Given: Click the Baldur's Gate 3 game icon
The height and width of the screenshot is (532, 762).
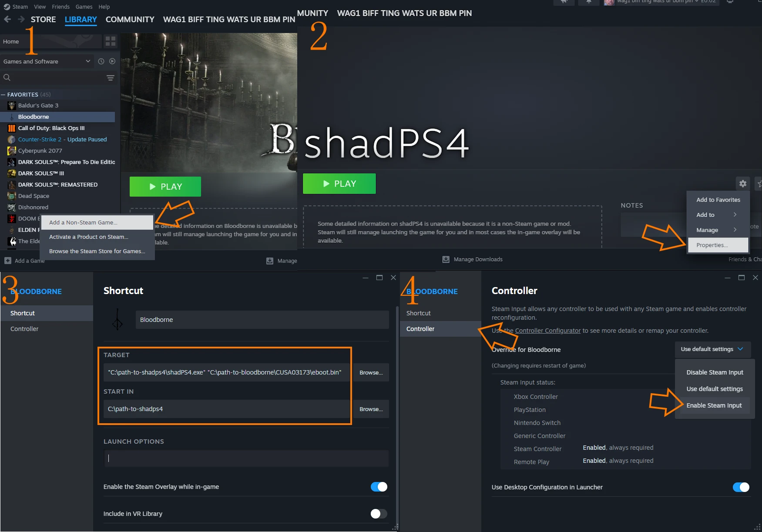Looking at the screenshot, I should point(12,105).
